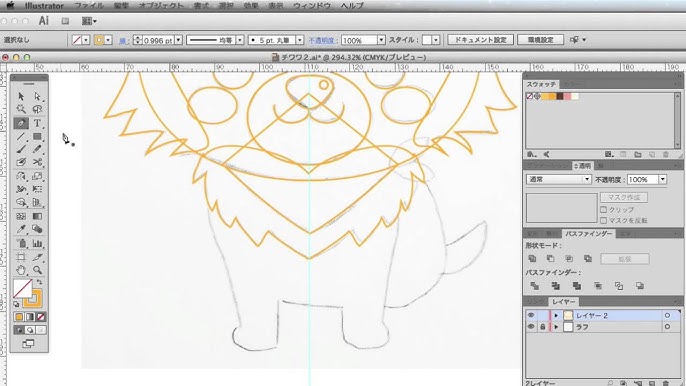Expand the ラフ layer disclosure triangle
686x386 pixels.
pos(556,327)
